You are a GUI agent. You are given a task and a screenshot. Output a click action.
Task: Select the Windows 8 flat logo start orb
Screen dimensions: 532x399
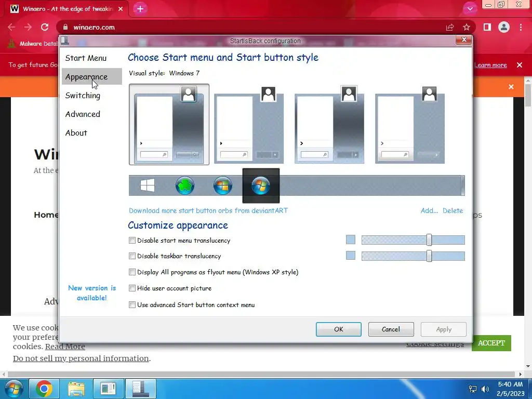pyautogui.click(x=147, y=185)
